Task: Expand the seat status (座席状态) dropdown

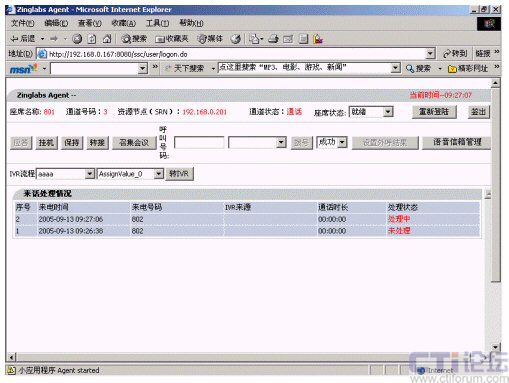Action: click(x=388, y=112)
